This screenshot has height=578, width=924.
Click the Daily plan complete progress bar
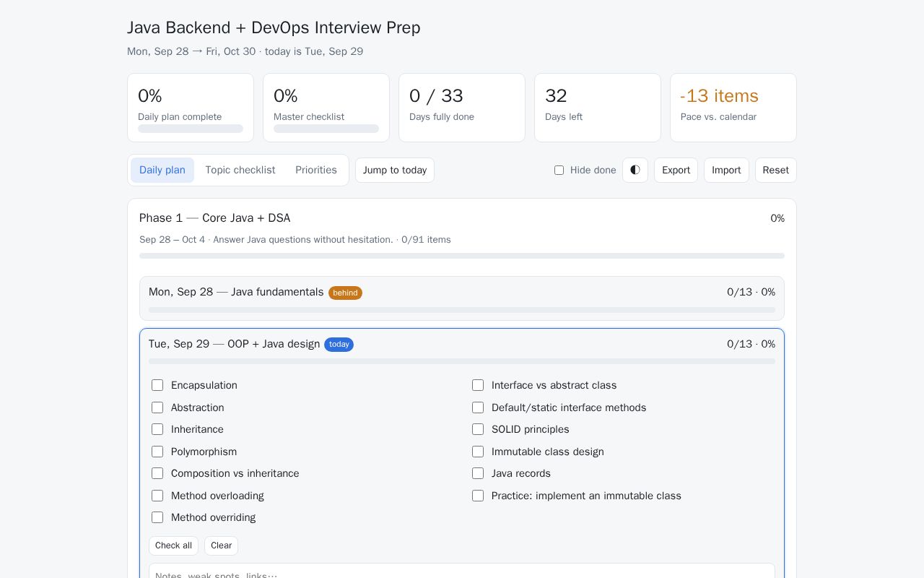click(191, 129)
